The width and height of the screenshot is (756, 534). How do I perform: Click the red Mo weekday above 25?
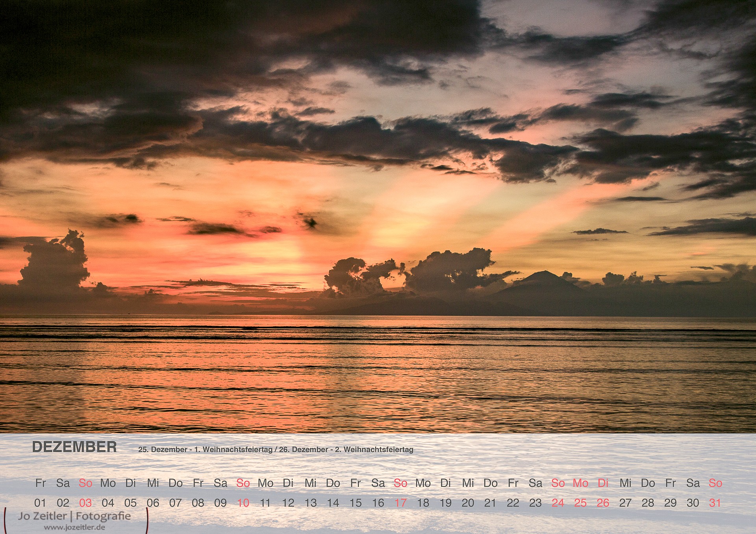click(580, 483)
